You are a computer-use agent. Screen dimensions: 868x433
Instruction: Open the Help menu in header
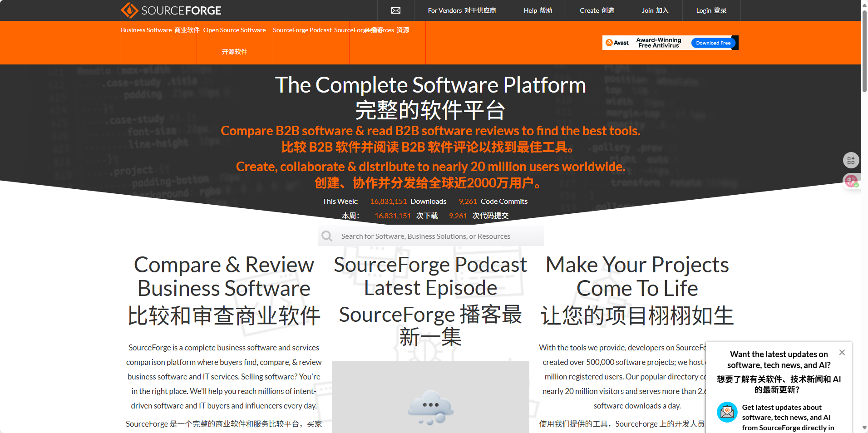point(538,10)
